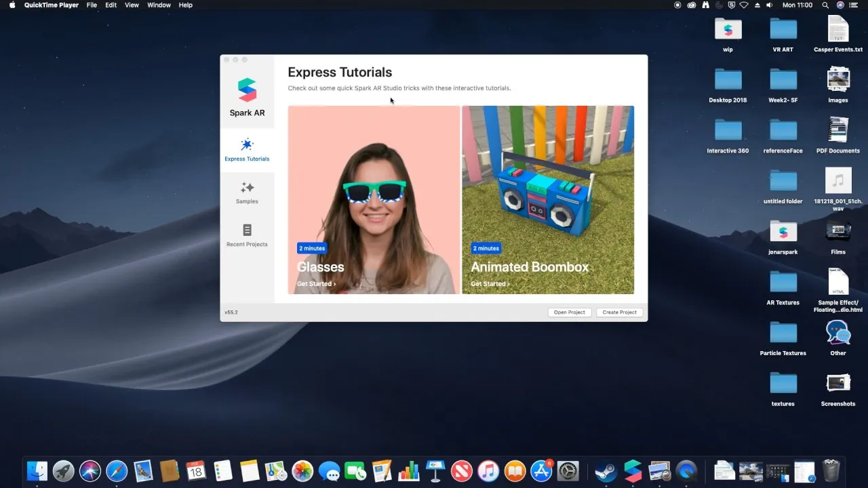Open Finder from the Dock
Image resolution: width=868 pixels, height=488 pixels.
pos(37,470)
